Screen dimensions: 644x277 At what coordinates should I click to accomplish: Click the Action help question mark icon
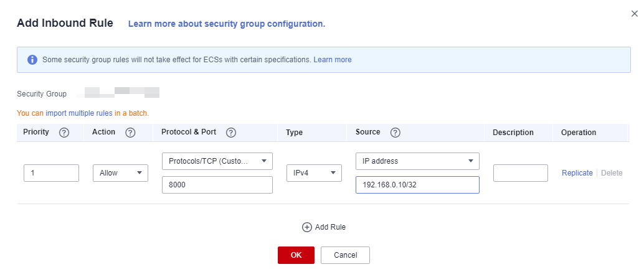130,133
